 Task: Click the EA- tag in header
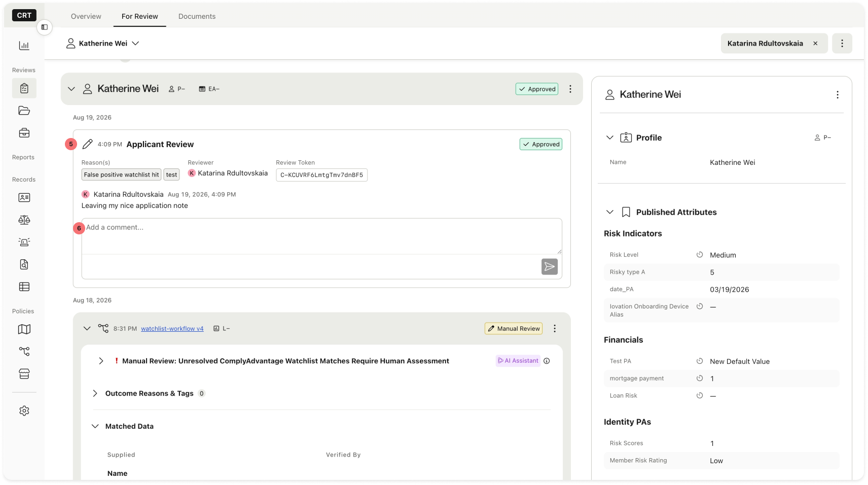[x=209, y=89]
